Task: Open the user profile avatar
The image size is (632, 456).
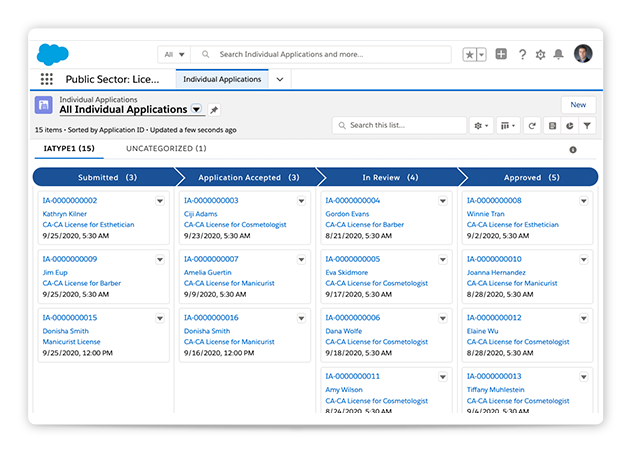Action: [x=584, y=54]
